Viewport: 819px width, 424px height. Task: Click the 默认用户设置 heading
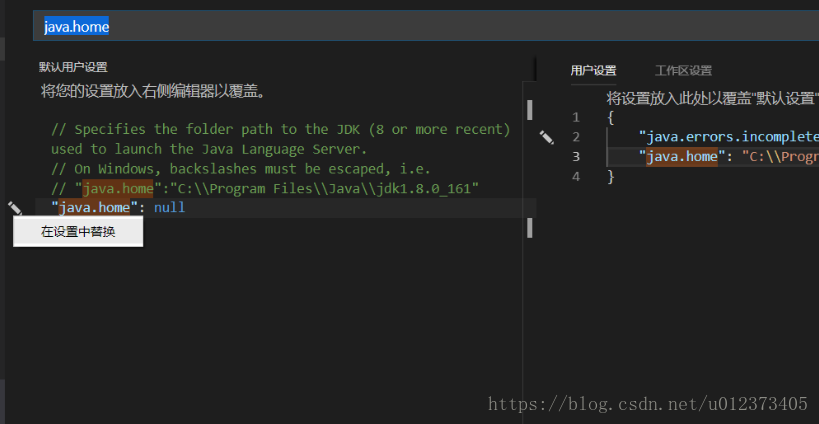[73, 67]
